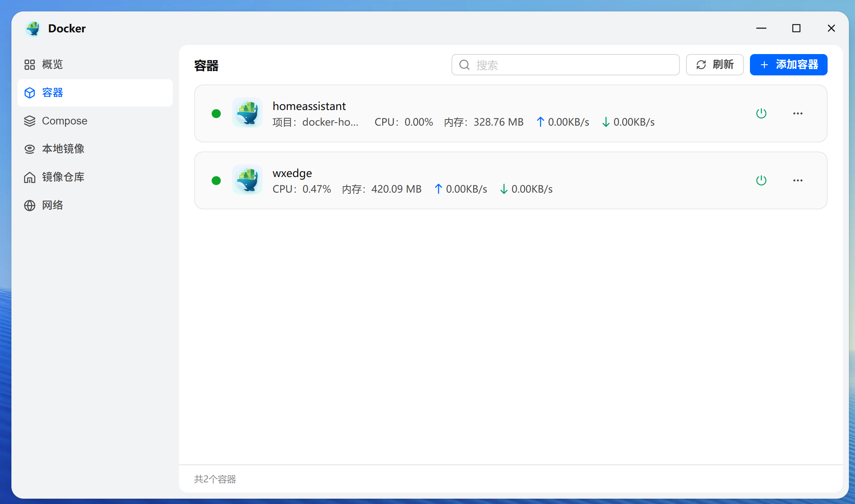Select the Compose layers icon in sidebar
This screenshot has height=504, width=855.
click(x=30, y=121)
